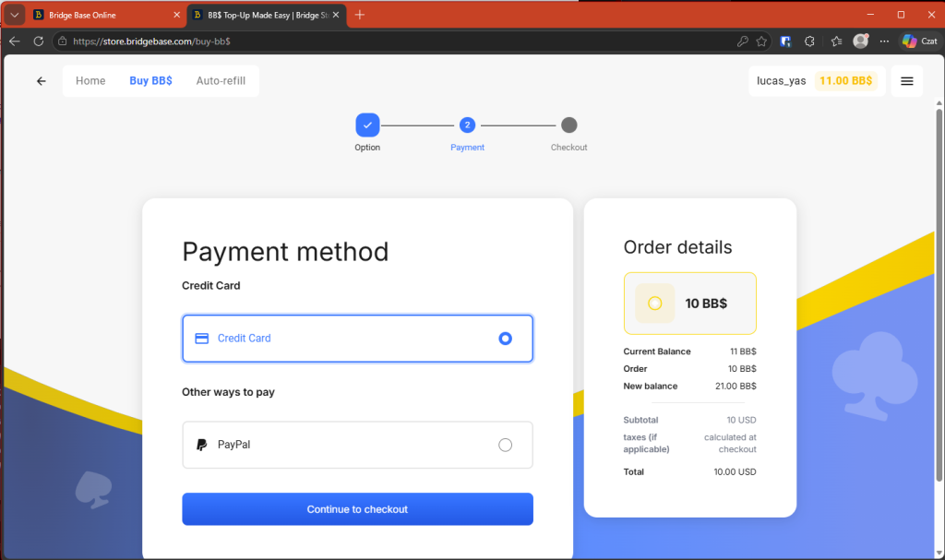Viewport: 945px width, 560px height.
Task: Select the PayPal radio button
Action: pyautogui.click(x=505, y=445)
